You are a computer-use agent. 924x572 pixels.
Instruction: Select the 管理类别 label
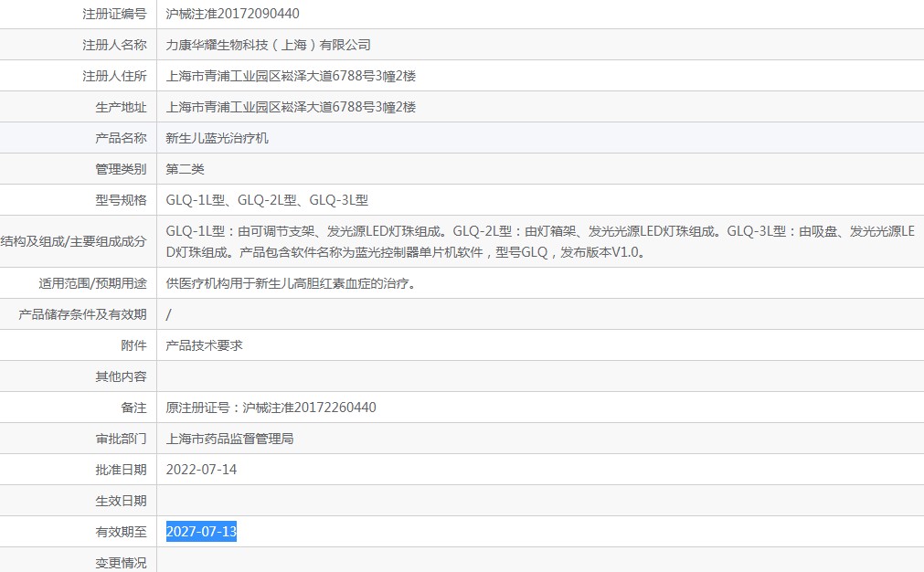point(121,169)
